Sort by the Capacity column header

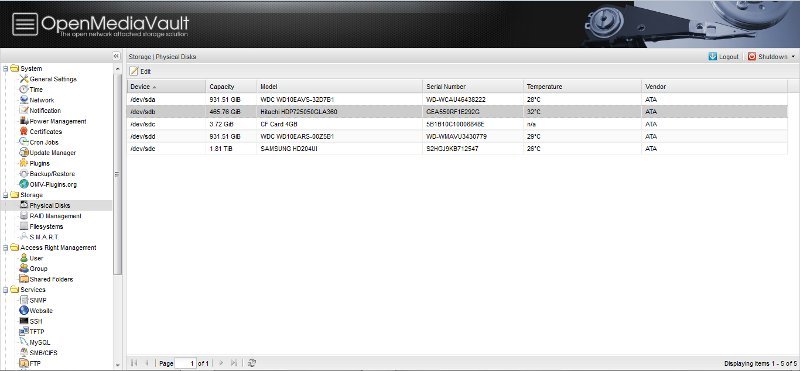click(x=231, y=87)
